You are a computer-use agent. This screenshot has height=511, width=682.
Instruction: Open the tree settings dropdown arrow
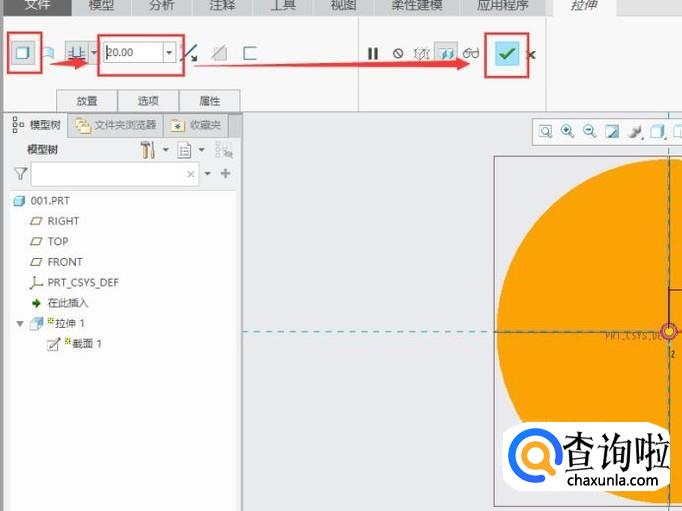coord(166,150)
